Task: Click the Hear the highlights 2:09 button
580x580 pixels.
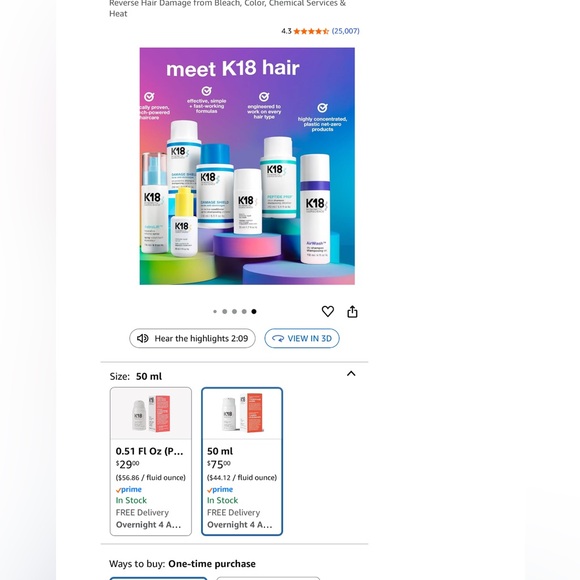Action: 192,338
